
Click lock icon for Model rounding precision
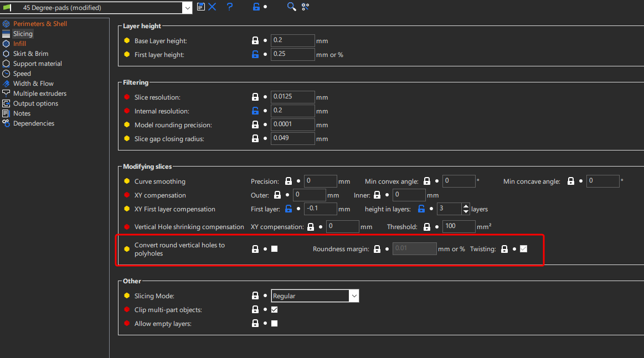255,124
